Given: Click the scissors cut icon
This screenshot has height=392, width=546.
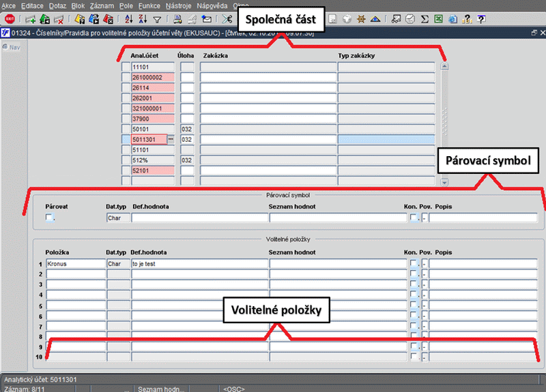Looking at the screenshot, I should point(227,19).
